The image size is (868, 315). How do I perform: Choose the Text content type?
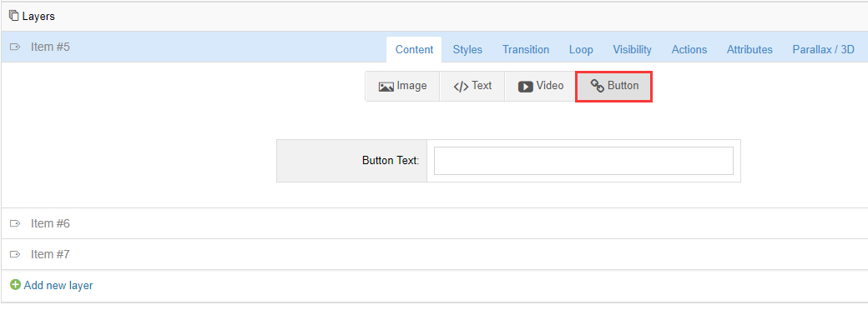[x=472, y=86]
